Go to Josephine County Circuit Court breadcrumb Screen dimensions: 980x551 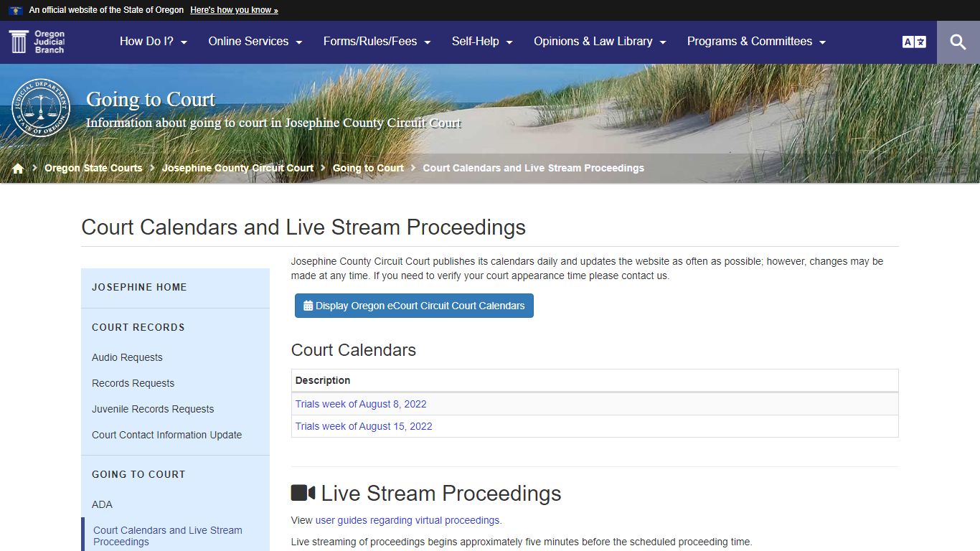(x=237, y=168)
